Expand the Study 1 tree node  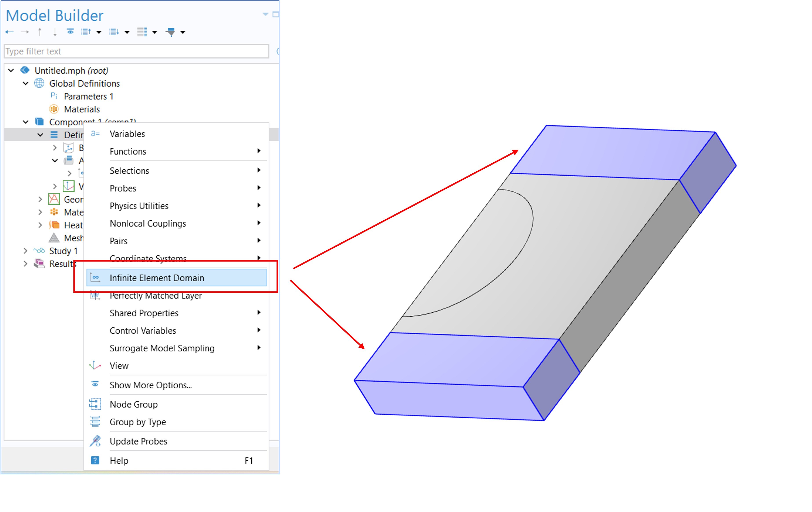pyautogui.click(x=26, y=251)
